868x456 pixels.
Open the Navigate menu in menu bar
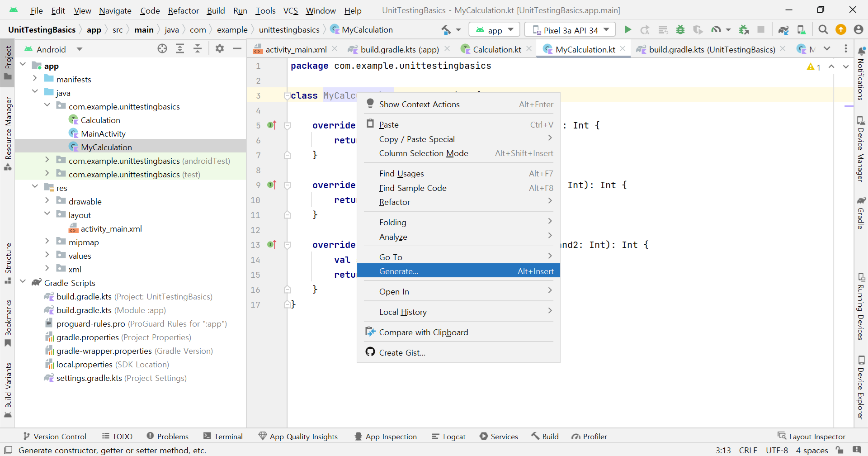pyautogui.click(x=115, y=10)
